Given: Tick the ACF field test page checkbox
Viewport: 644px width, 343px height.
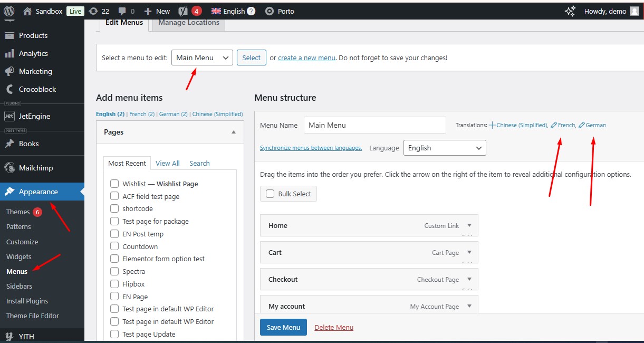Looking at the screenshot, I should (114, 196).
